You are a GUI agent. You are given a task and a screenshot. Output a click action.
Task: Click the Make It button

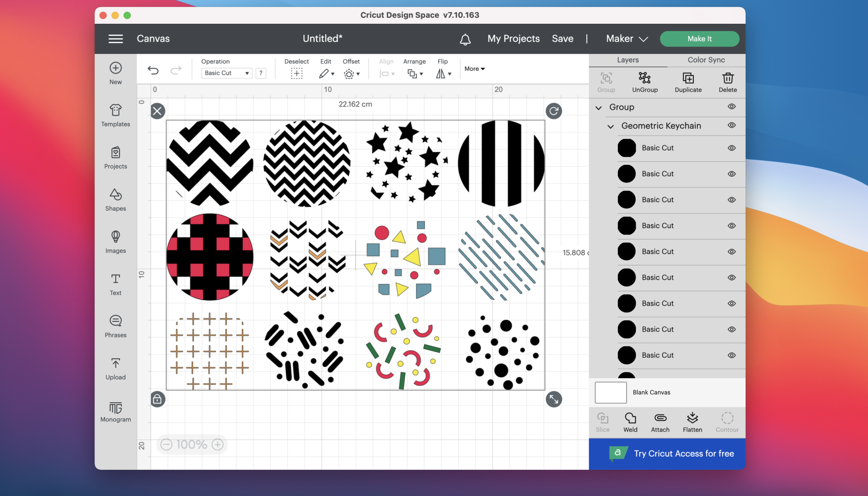coord(699,38)
